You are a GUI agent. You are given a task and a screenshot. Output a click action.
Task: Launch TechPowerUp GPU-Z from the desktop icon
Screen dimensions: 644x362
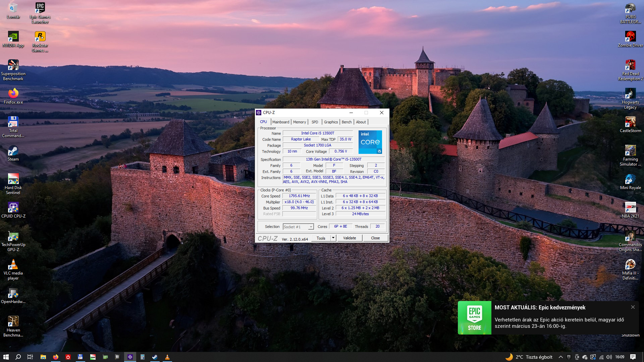[x=13, y=237]
